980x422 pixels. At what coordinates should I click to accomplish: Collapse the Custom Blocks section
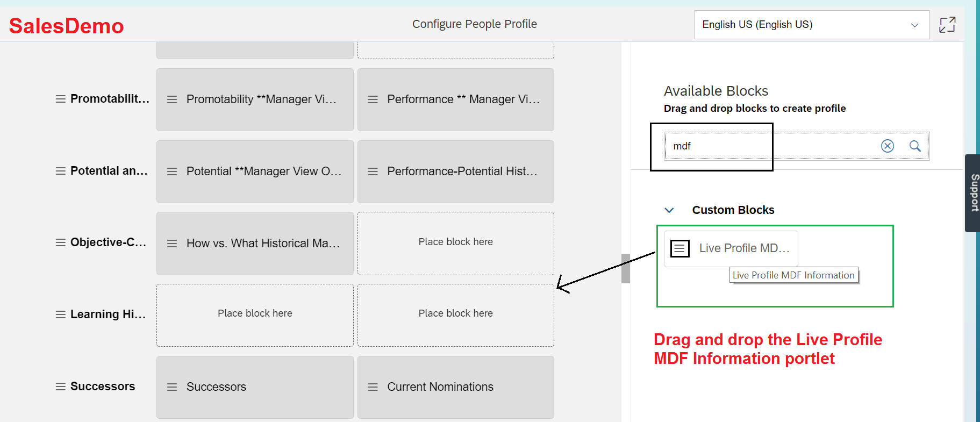pos(669,210)
